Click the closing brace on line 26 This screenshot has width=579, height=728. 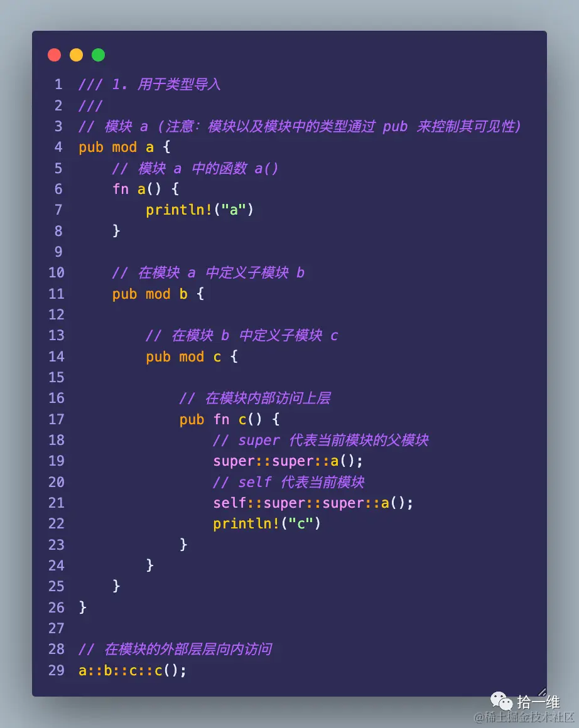click(83, 608)
